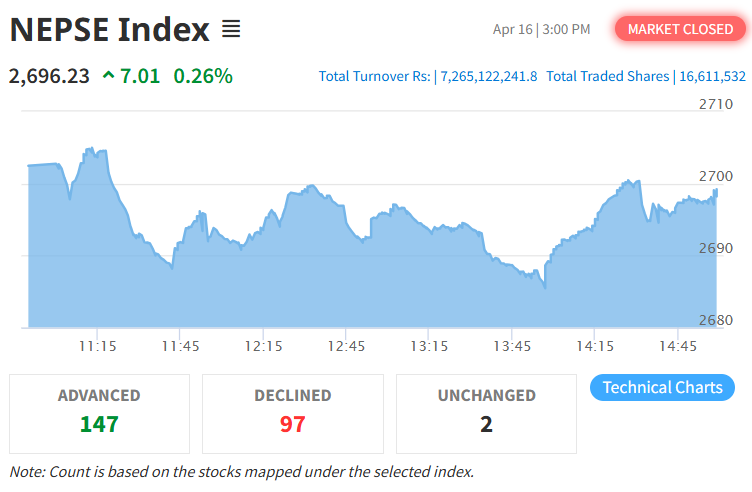Click the 14:15 time axis label
The width and height of the screenshot is (752, 492).
coord(595,346)
